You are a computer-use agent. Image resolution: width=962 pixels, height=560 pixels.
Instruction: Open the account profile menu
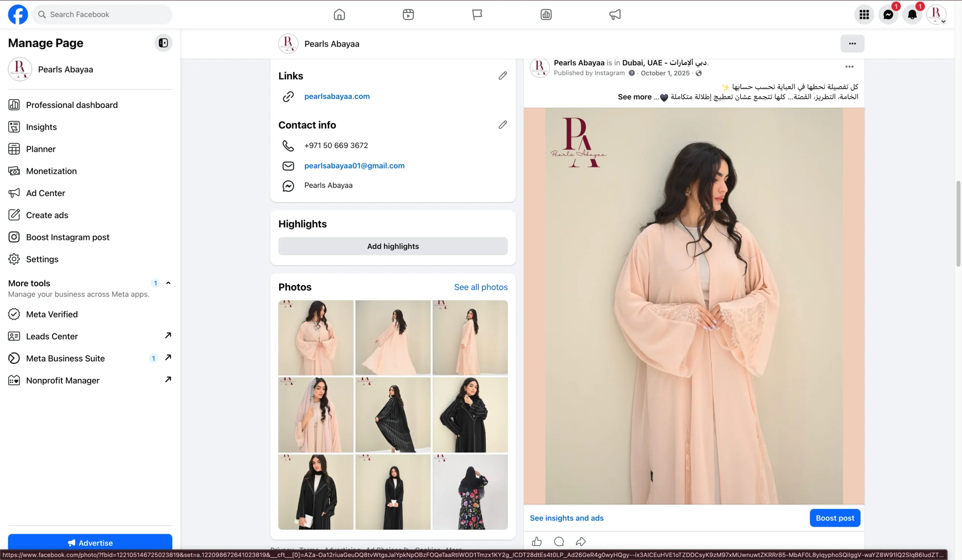point(936,15)
